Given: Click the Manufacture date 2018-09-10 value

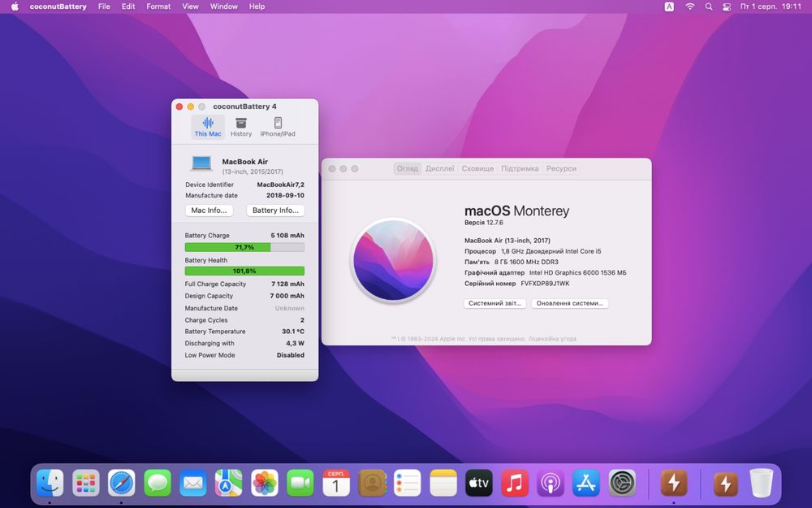Looking at the screenshot, I should click(285, 195).
